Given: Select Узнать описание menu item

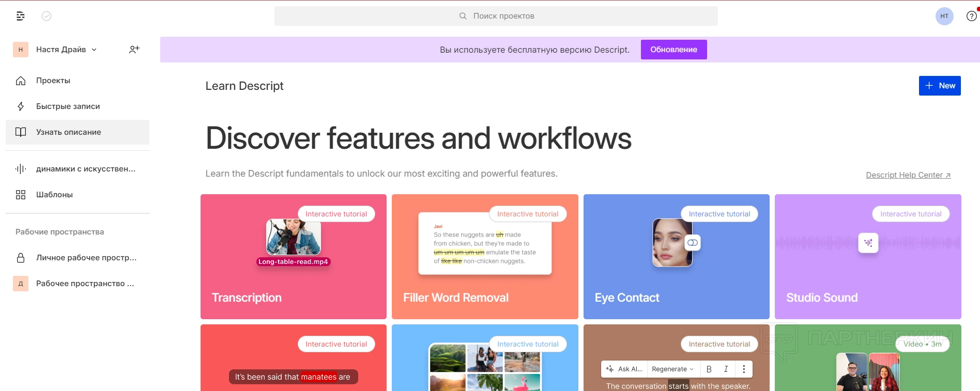Looking at the screenshot, I should click(78, 132).
